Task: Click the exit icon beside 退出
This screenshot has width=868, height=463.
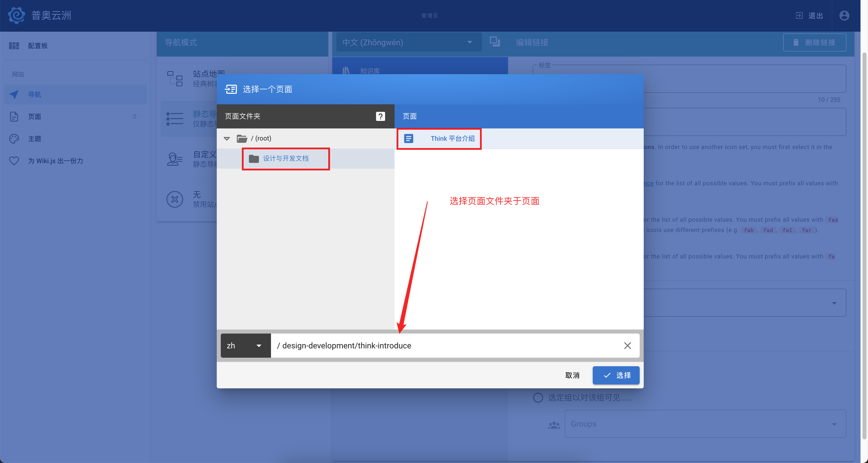Action: (x=799, y=16)
